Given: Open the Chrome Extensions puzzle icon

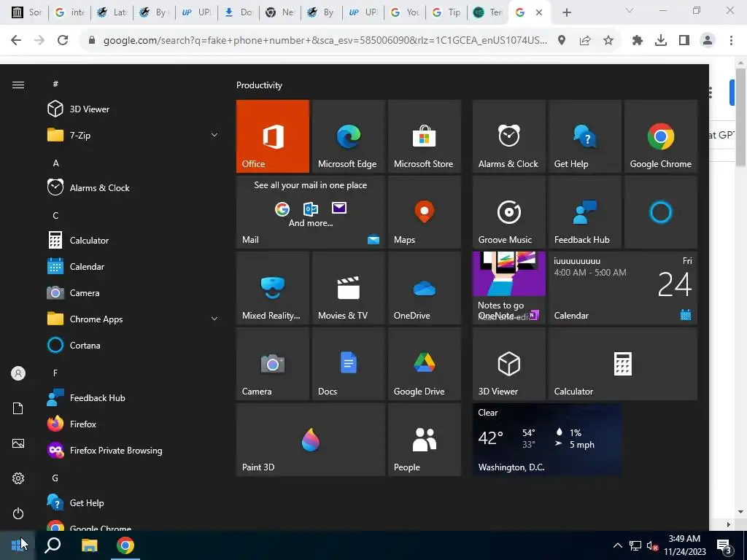Looking at the screenshot, I should [638, 41].
